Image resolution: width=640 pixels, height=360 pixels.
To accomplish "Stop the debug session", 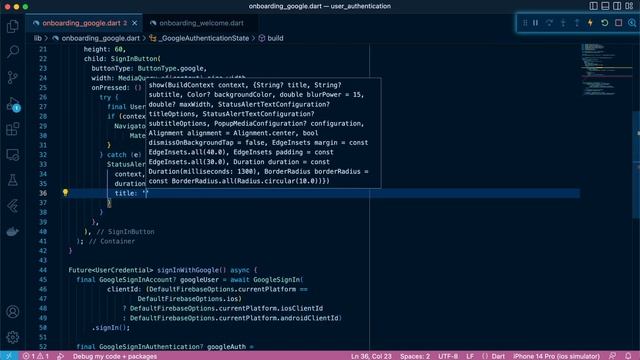I will [x=618, y=23].
